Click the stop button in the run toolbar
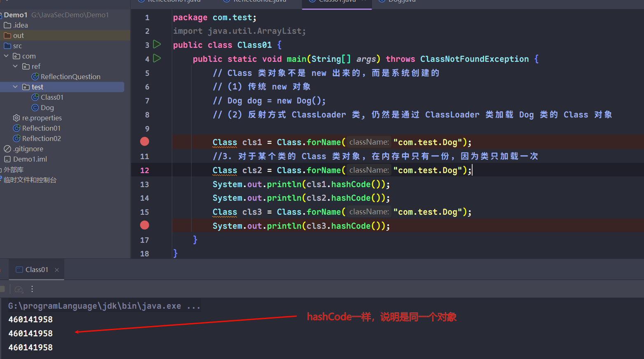The height and width of the screenshot is (359, 644). [2, 289]
